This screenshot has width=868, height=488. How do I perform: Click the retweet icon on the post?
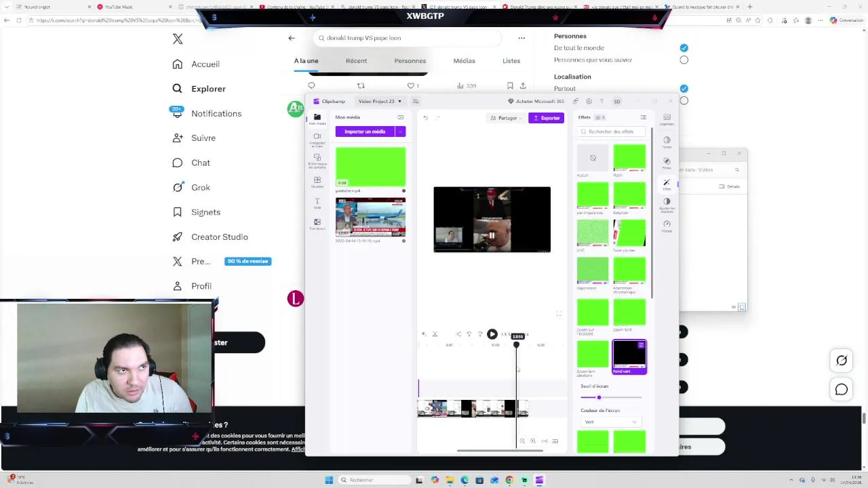[x=361, y=85]
